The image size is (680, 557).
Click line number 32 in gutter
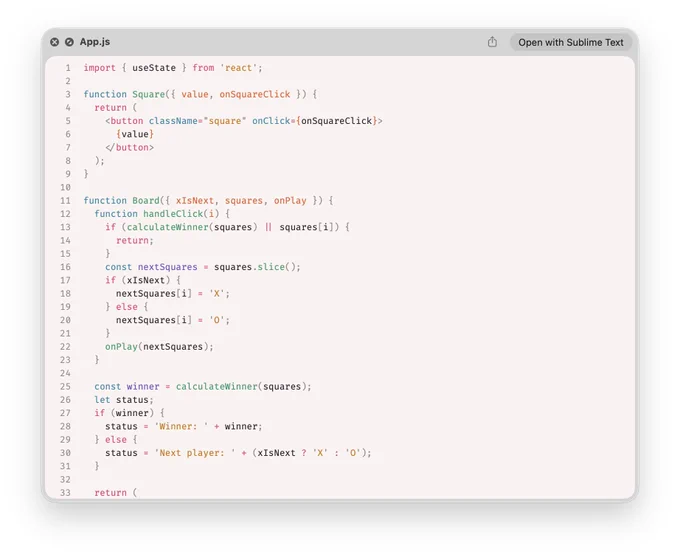65,480
